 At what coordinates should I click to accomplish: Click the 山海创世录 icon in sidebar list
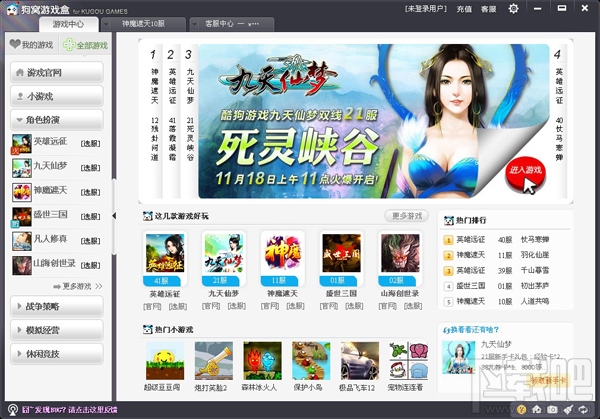tap(21, 266)
